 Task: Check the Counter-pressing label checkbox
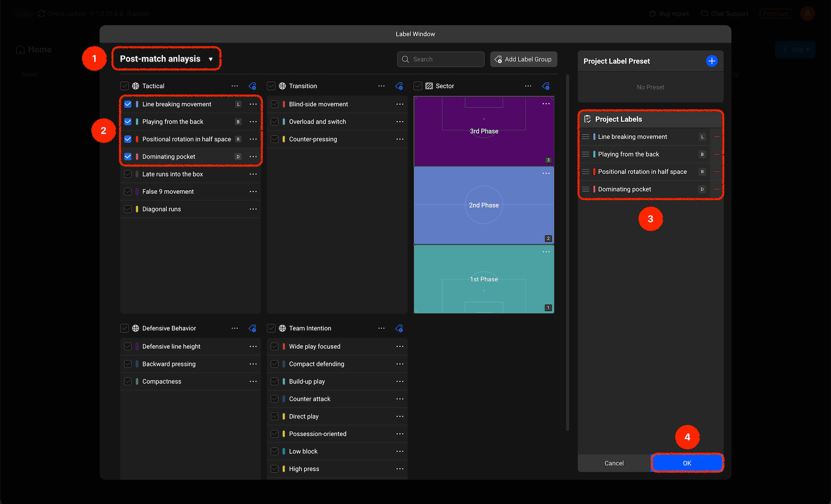[274, 139]
